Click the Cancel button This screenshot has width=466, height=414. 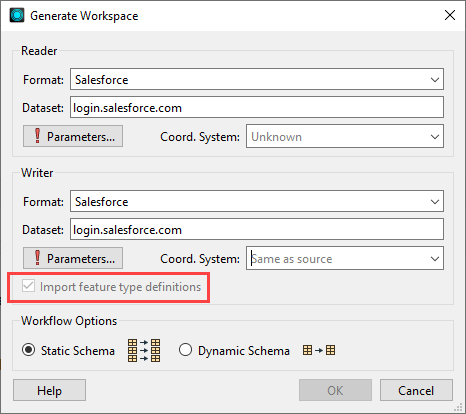click(416, 390)
